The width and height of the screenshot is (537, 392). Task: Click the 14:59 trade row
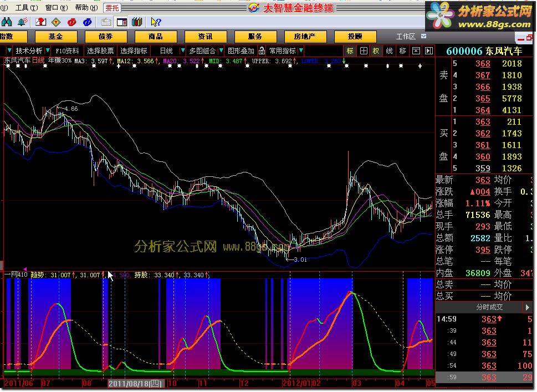coord(484,319)
